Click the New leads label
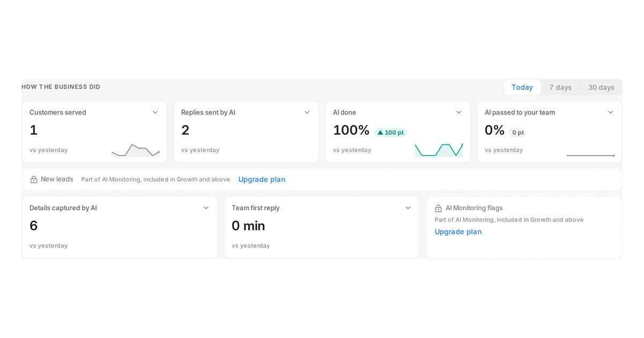This screenshot has width=644, height=338. (x=57, y=179)
